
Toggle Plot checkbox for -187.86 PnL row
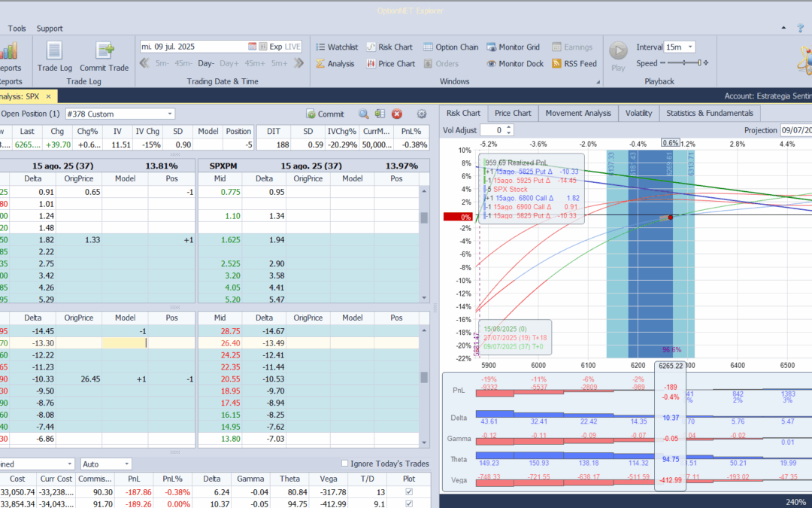pos(409,492)
